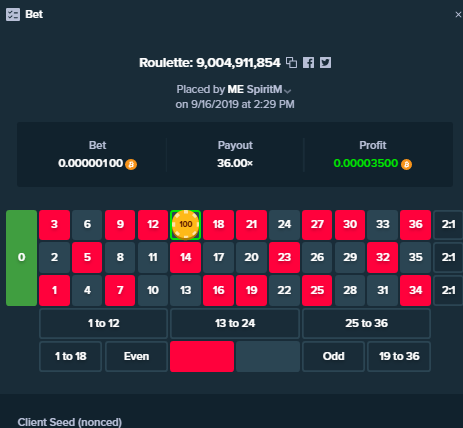Screen dimensions: 463x428
Task: Select the red color bet swatch
Action: 202,356
